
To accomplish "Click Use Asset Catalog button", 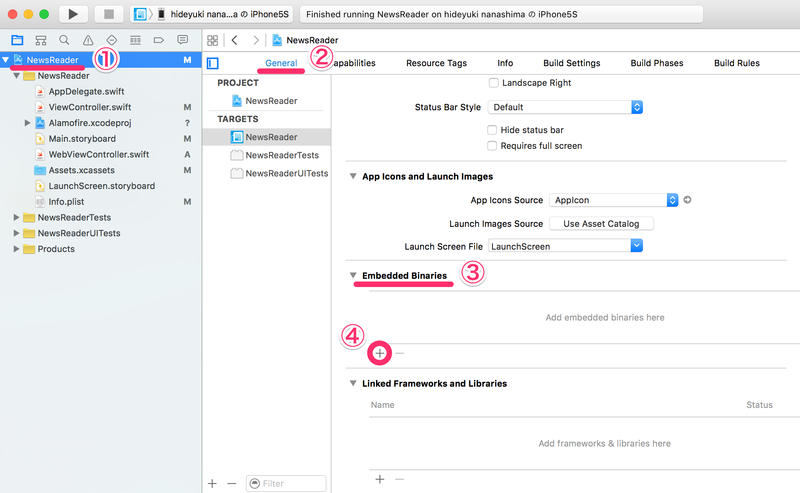I will click(601, 224).
